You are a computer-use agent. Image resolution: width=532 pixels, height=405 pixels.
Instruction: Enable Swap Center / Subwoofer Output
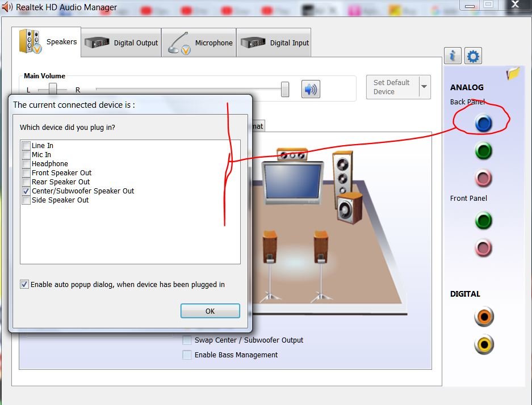[187, 340]
